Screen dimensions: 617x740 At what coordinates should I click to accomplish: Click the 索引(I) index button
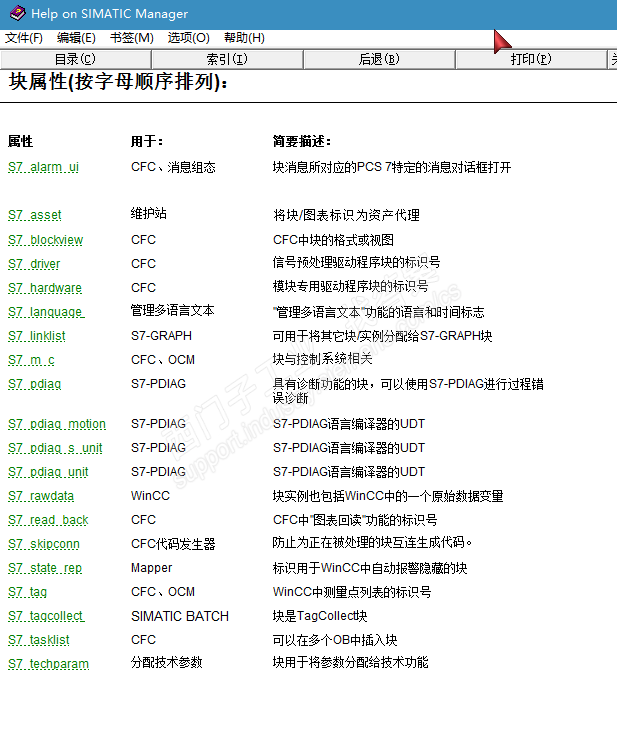pos(227,59)
